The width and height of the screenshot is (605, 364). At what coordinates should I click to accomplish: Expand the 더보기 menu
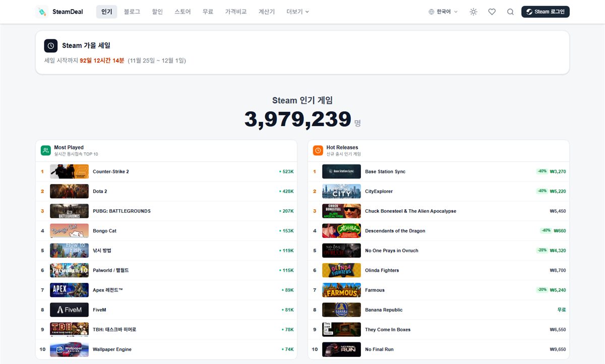click(297, 12)
